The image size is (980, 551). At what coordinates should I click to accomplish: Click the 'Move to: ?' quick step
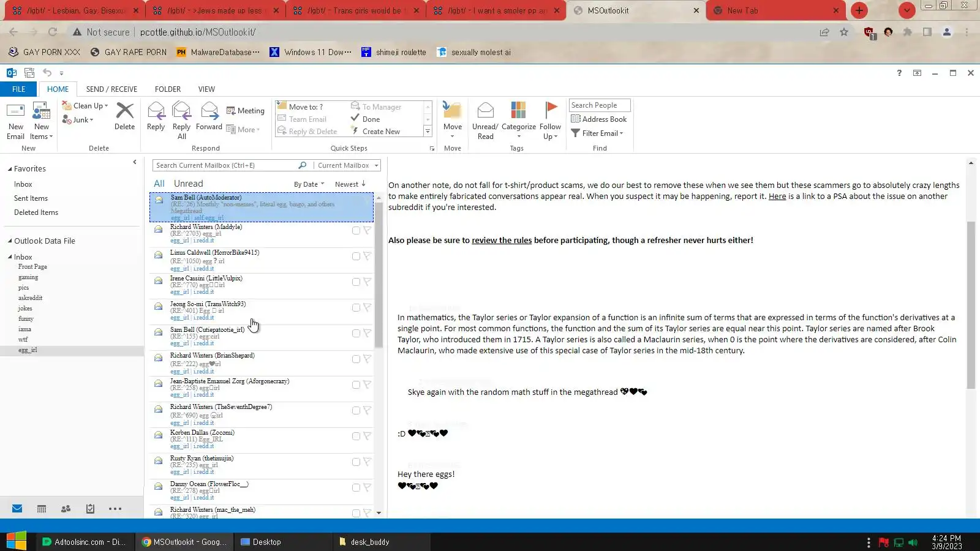click(x=300, y=107)
